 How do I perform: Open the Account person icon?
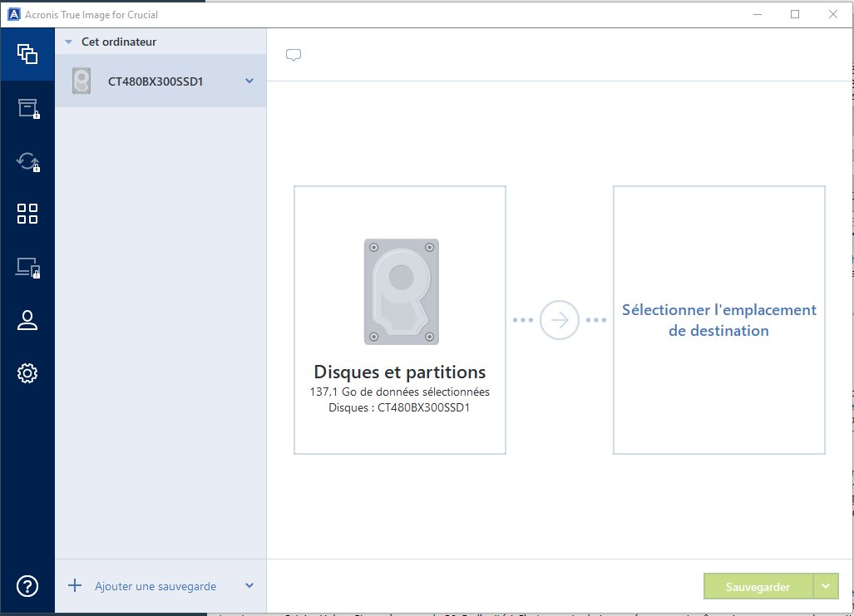point(27,321)
